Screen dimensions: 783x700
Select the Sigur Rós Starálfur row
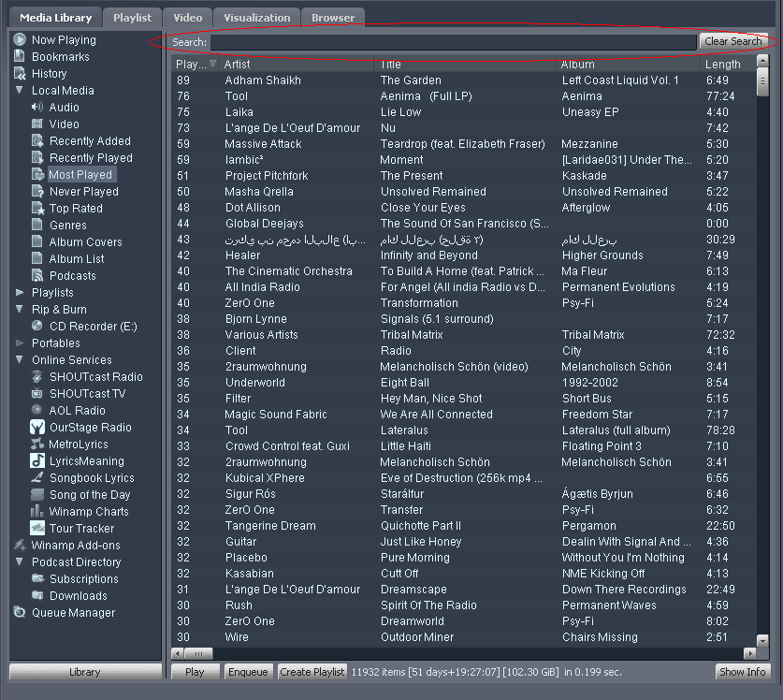(x=463, y=493)
